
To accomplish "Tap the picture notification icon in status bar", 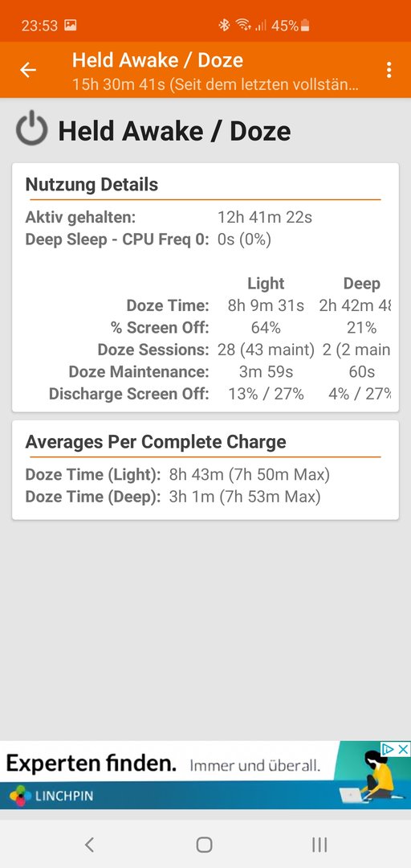I will 71,25.
